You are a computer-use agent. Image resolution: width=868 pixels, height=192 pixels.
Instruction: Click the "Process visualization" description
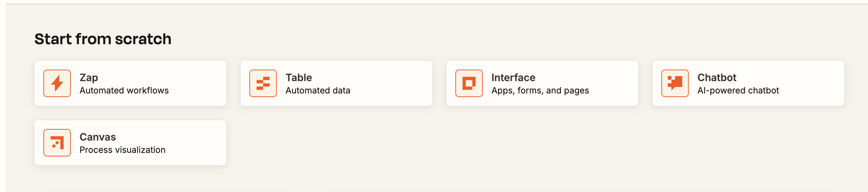(x=123, y=150)
